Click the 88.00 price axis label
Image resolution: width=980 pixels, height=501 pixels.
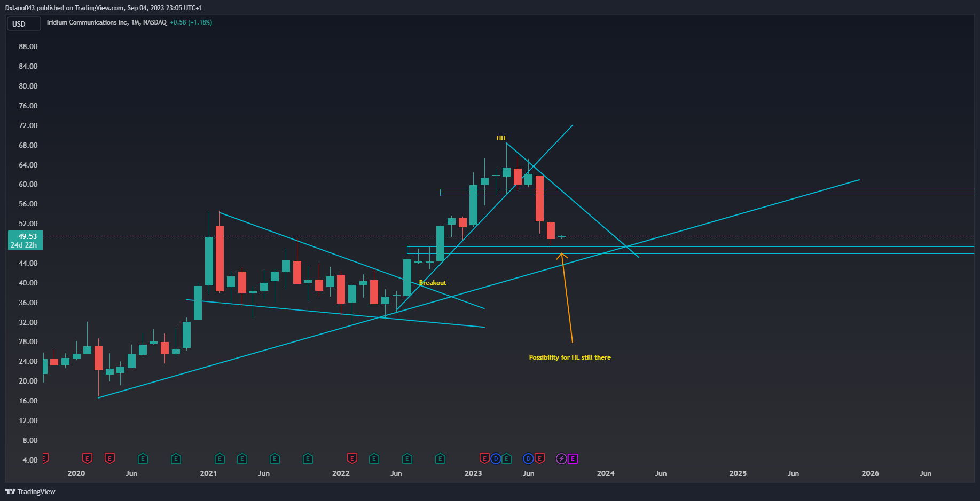point(28,46)
